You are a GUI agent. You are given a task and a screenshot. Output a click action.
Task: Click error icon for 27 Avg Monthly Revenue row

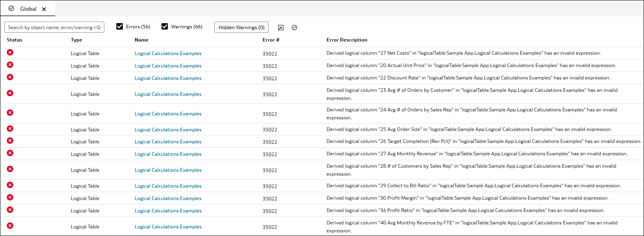pos(10,153)
